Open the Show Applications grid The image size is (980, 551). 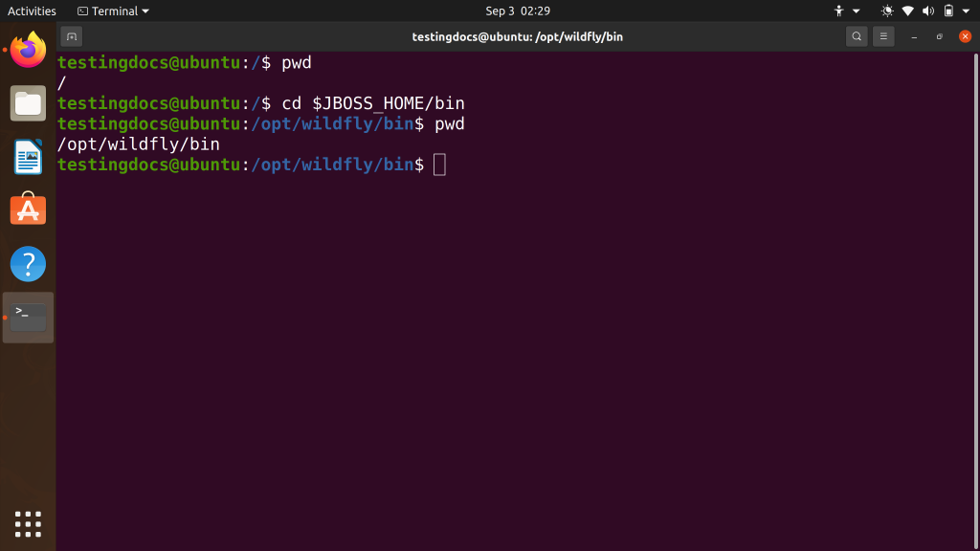28,523
